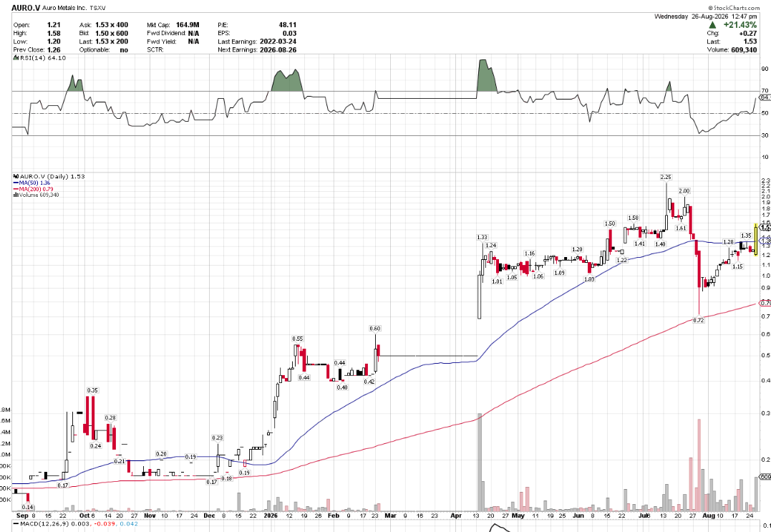
Task: Click the '2.00' price label near July high
Action: [684, 191]
